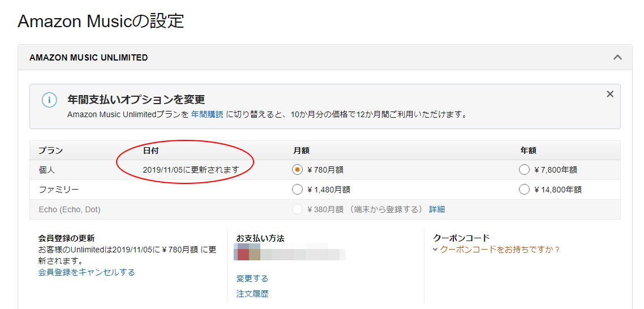Click the プラン column header
The width and height of the screenshot is (644, 309).
coord(50,151)
